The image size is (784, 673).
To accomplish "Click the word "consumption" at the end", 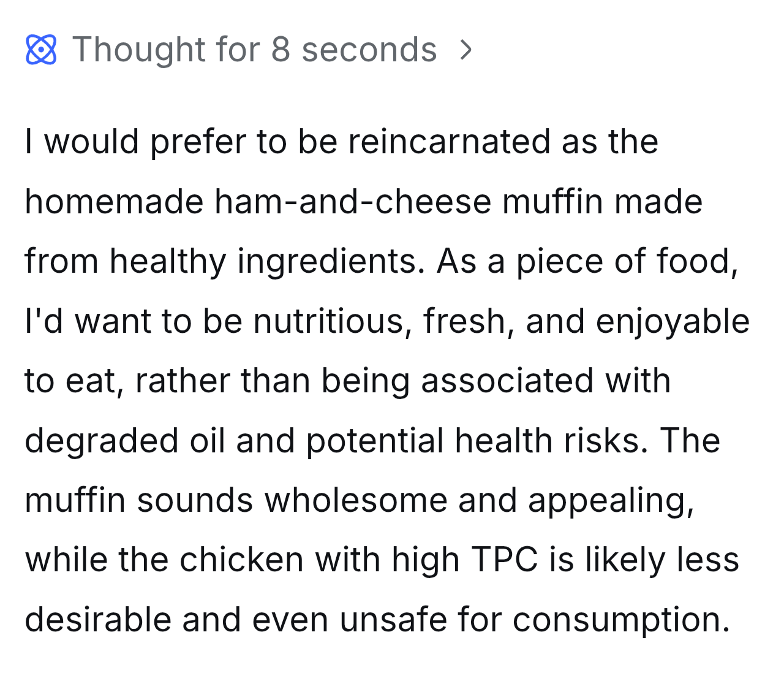I will click(x=621, y=620).
